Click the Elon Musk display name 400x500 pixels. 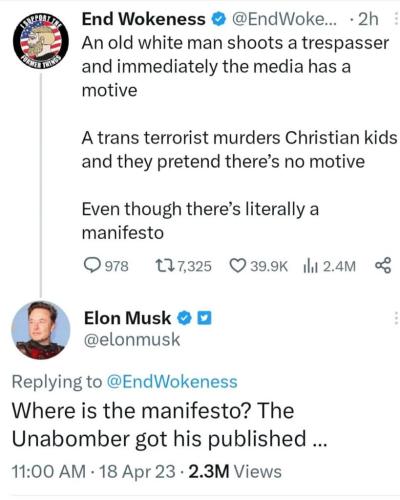point(127,318)
